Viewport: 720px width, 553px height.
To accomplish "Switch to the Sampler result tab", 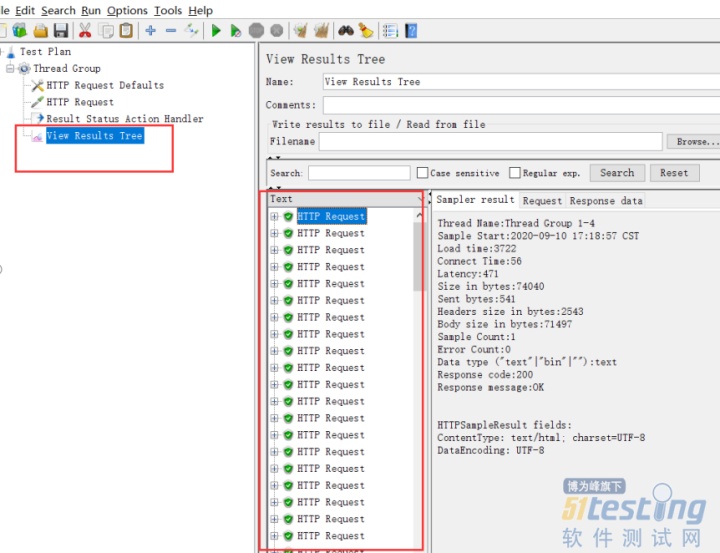I will coord(475,200).
